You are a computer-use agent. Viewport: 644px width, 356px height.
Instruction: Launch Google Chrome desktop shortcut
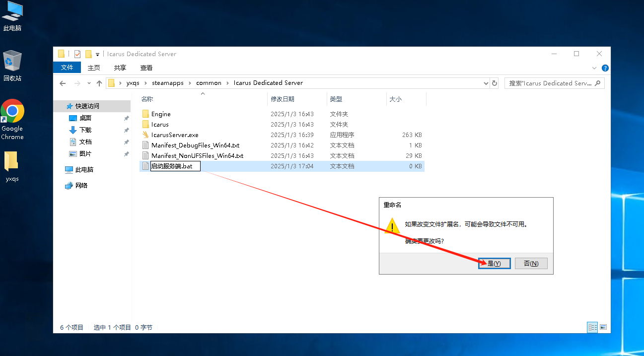[12, 120]
